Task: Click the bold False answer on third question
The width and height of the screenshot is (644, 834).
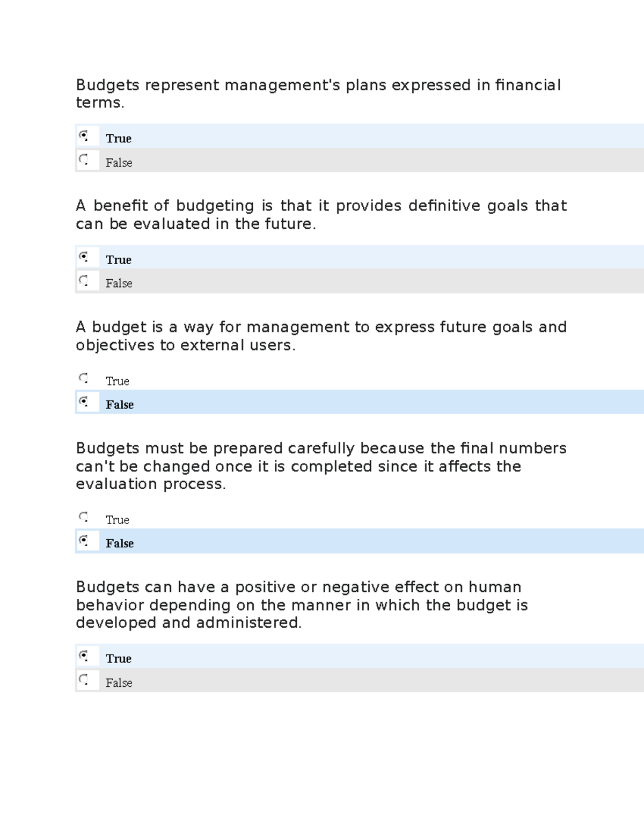Action: coord(120,405)
